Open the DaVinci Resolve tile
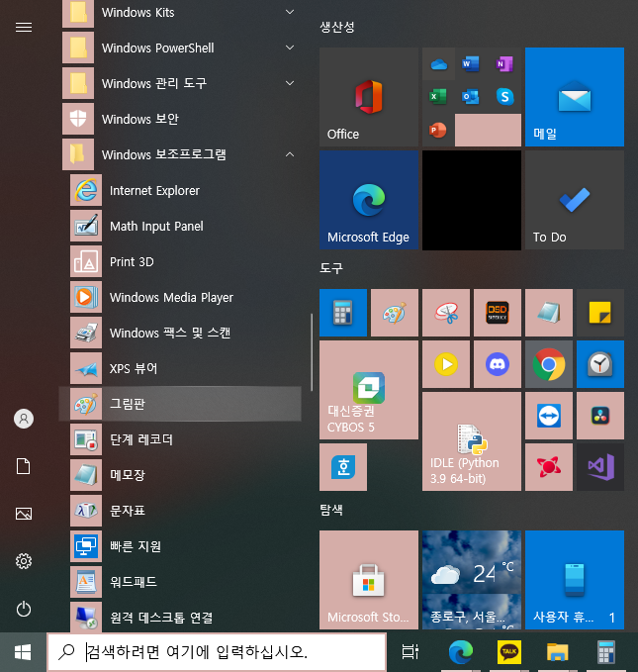The image size is (638, 672). tap(600, 416)
